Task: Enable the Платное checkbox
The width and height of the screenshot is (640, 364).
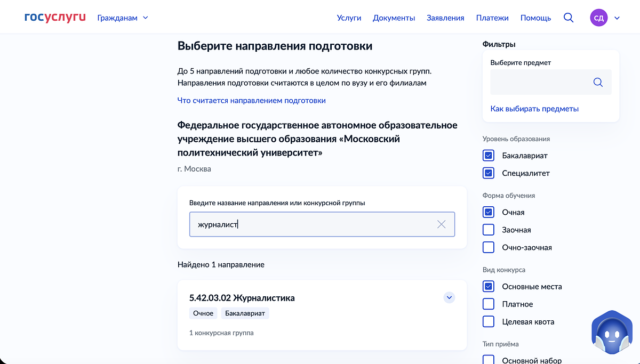Action: (x=489, y=304)
